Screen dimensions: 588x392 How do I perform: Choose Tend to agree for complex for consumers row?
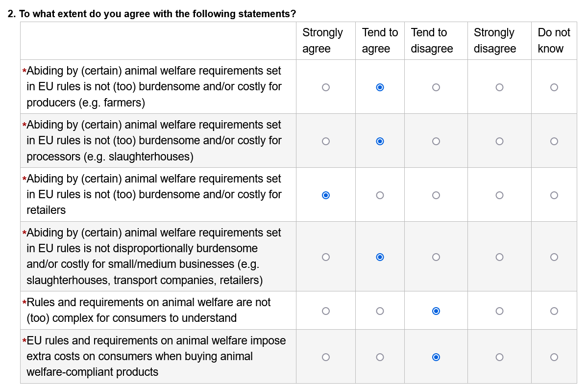pos(380,311)
